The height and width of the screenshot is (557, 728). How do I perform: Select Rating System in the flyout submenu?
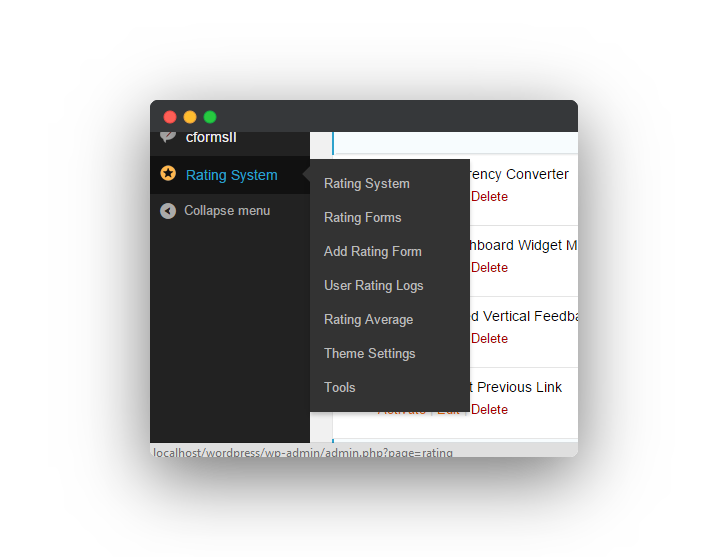pyautogui.click(x=367, y=184)
